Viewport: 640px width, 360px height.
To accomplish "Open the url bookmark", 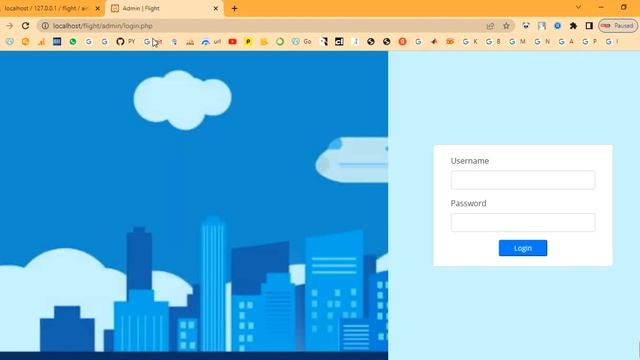I will tap(211, 41).
